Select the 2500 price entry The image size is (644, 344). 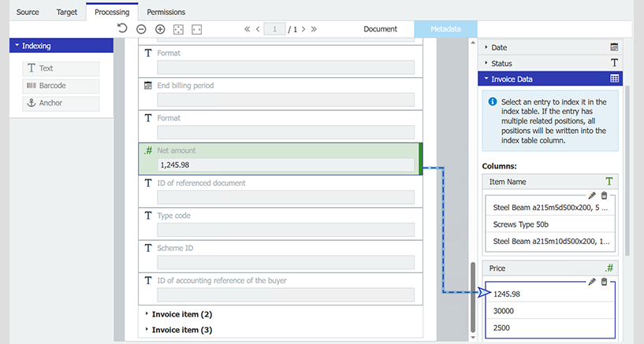point(550,328)
